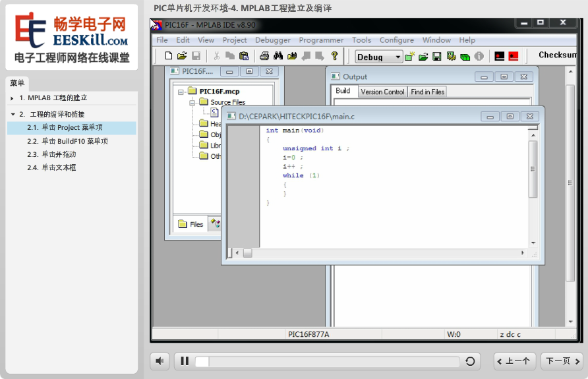
Task: Click the Symbols tab icon beside Files
Action: click(x=215, y=223)
